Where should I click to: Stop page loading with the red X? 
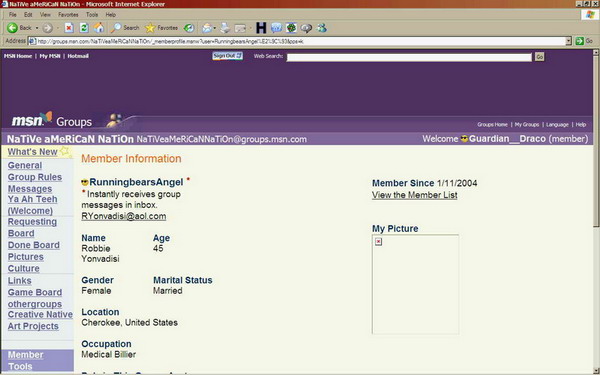[69, 28]
